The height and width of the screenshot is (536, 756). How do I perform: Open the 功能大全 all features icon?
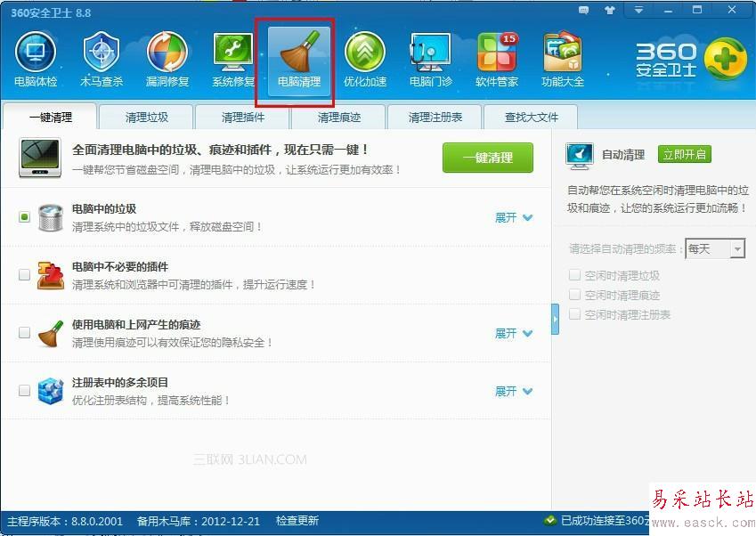click(x=563, y=60)
